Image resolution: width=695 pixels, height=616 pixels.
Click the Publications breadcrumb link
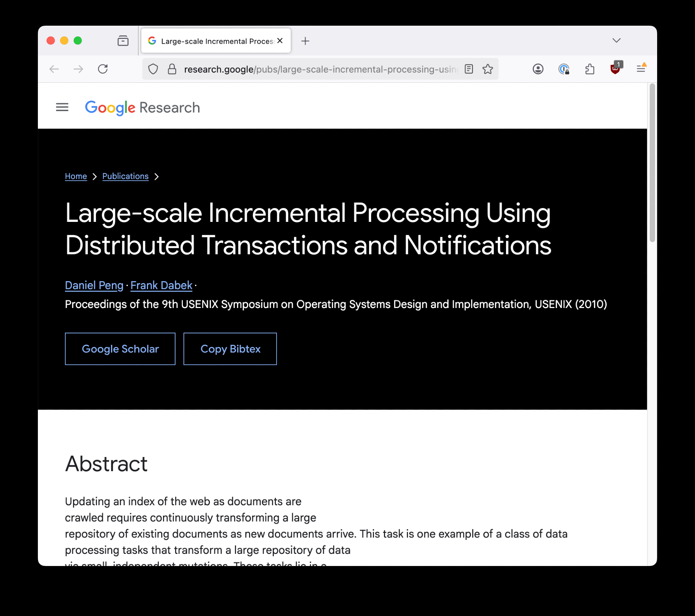125,176
